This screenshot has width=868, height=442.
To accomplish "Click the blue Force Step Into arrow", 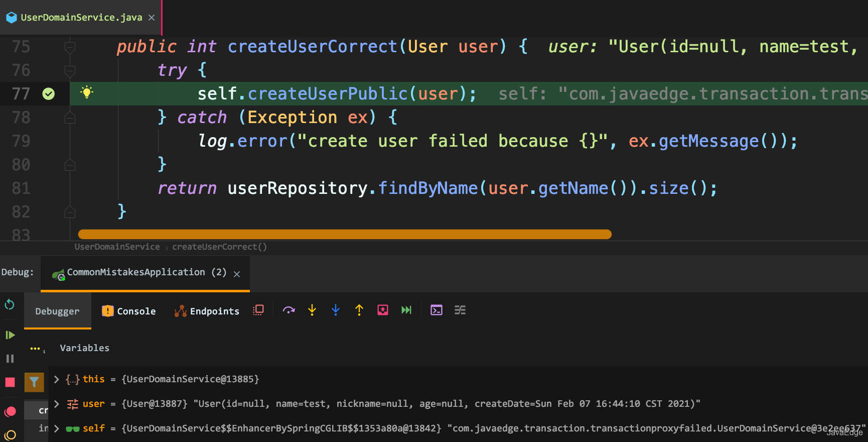I will pyautogui.click(x=336, y=310).
